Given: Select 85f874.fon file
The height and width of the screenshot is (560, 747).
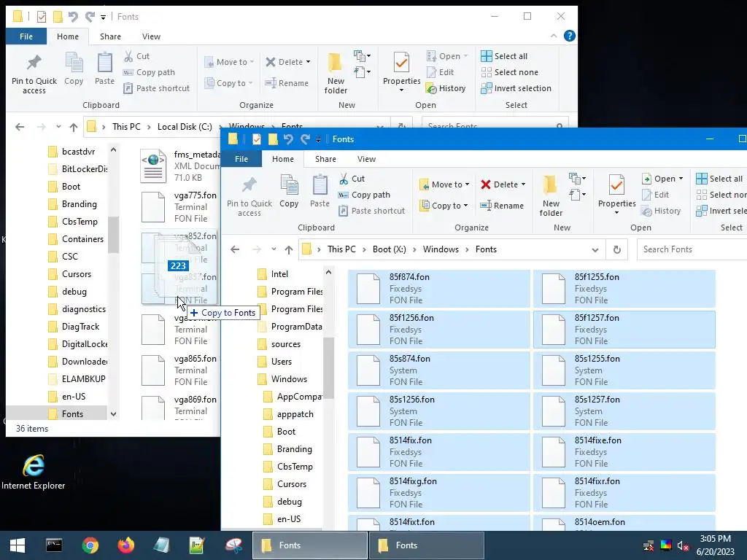Looking at the screenshot, I should (438, 289).
